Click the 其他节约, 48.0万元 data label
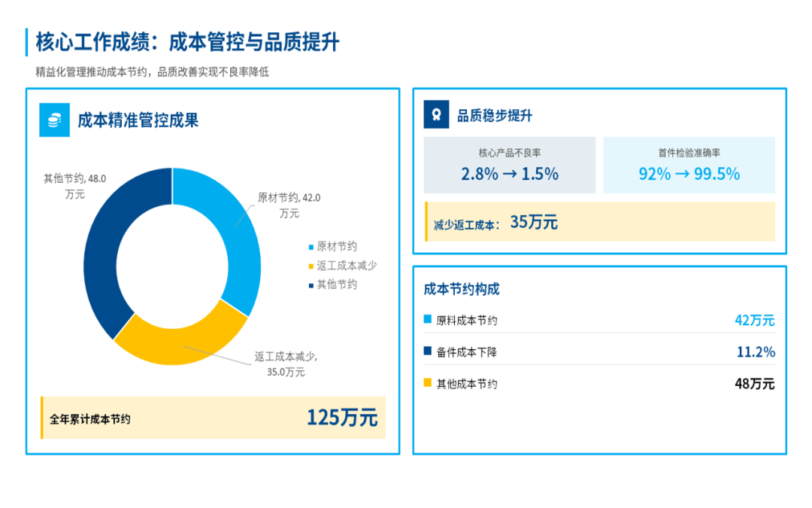This screenshot has width=812, height=508. click(x=74, y=186)
